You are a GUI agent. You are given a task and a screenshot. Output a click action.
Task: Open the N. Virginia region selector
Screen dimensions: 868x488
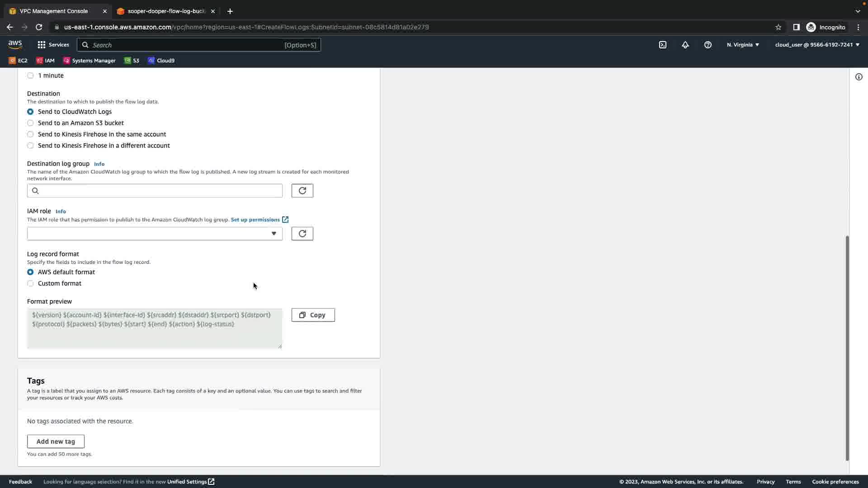point(743,45)
